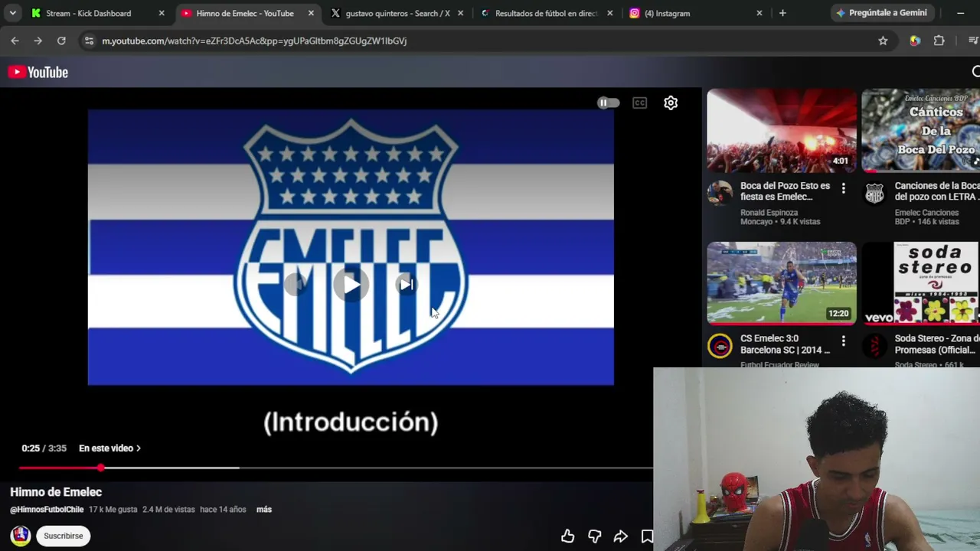This screenshot has width=980, height=551.
Task: Click the Suscribirse button
Action: coord(64,536)
